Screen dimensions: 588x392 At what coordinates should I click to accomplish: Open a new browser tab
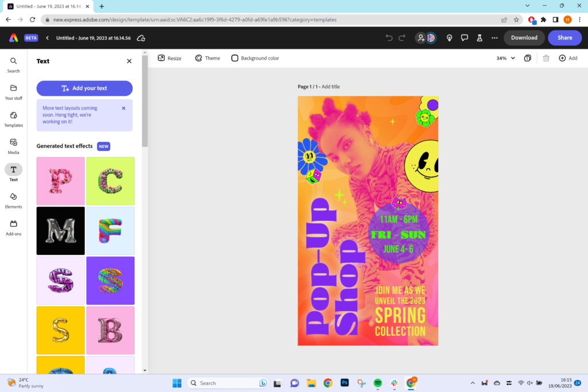[102, 6]
